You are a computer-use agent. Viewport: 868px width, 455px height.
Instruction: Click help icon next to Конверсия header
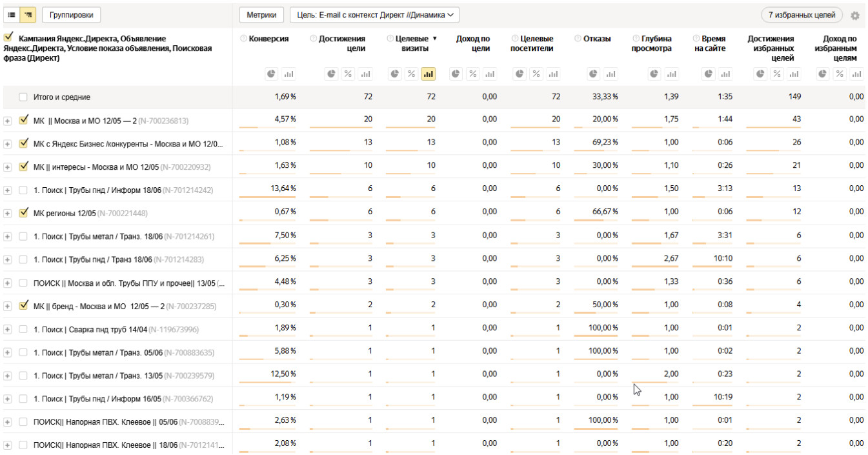pos(243,39)
